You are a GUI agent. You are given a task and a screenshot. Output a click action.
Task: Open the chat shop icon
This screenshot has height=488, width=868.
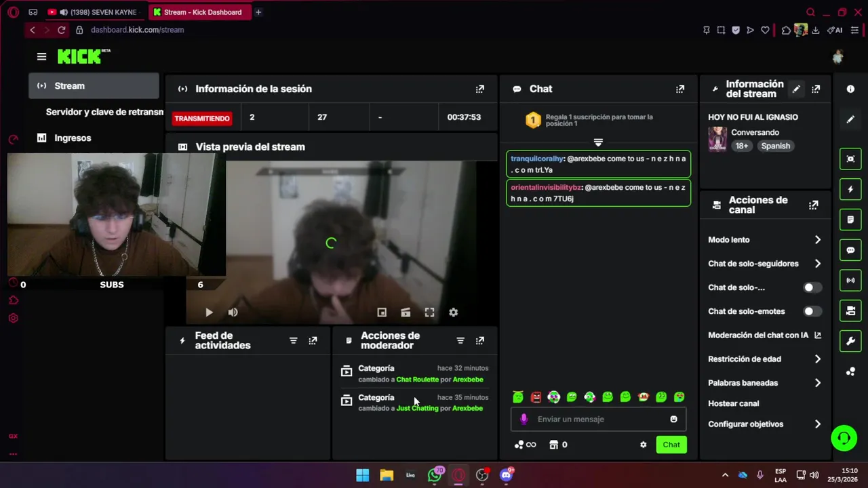click(553, 445)
